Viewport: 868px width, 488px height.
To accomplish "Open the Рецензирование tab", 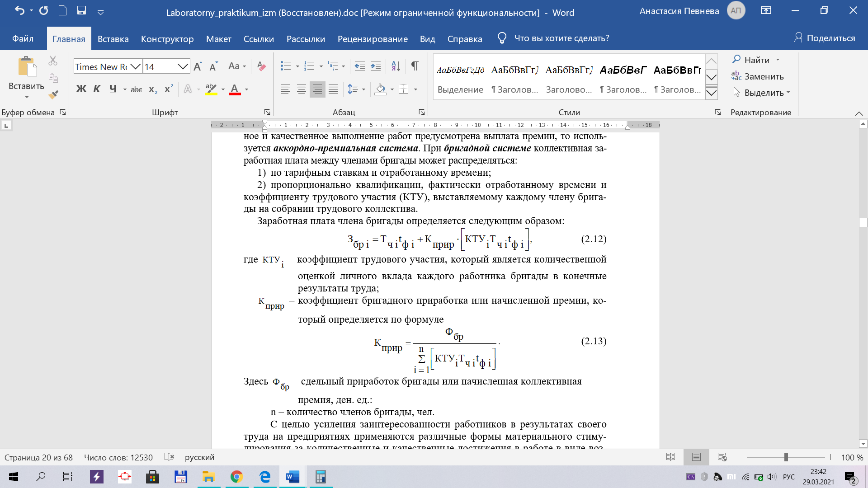I will click(x=373, y=39).
